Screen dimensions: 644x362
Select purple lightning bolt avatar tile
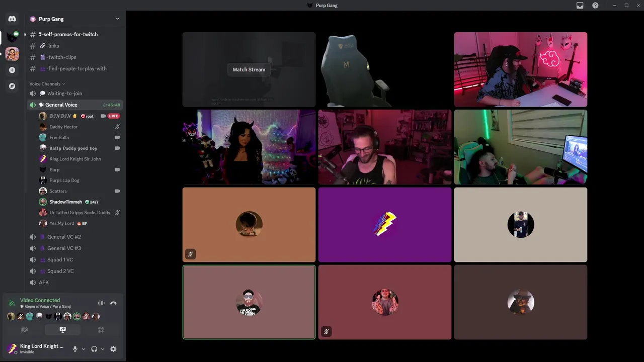385,225
